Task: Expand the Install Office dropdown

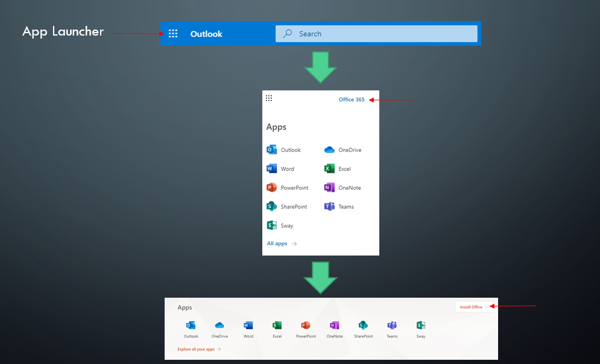Action: [x=473, y=307]
